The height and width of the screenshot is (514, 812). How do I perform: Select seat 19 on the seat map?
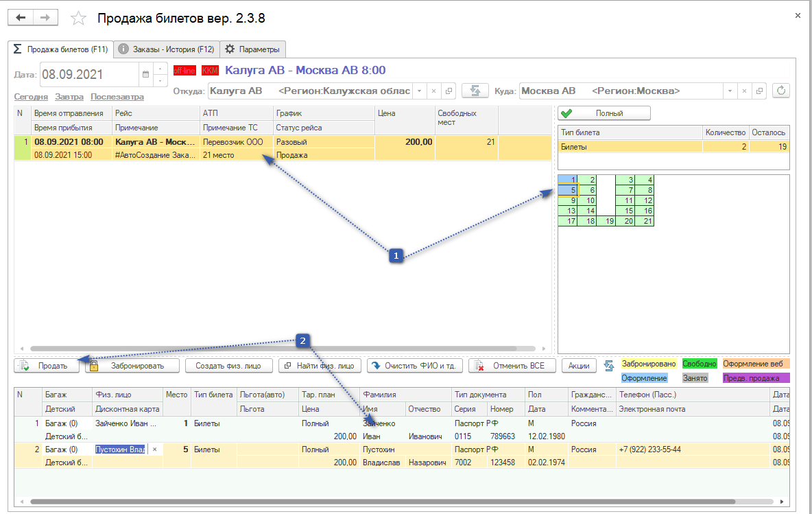click(x=606, y=221)
